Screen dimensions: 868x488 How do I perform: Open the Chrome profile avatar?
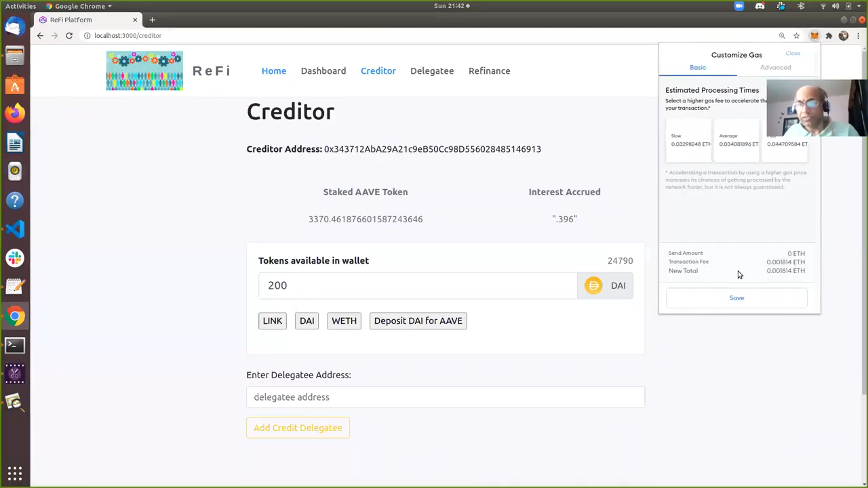(844, 35)
